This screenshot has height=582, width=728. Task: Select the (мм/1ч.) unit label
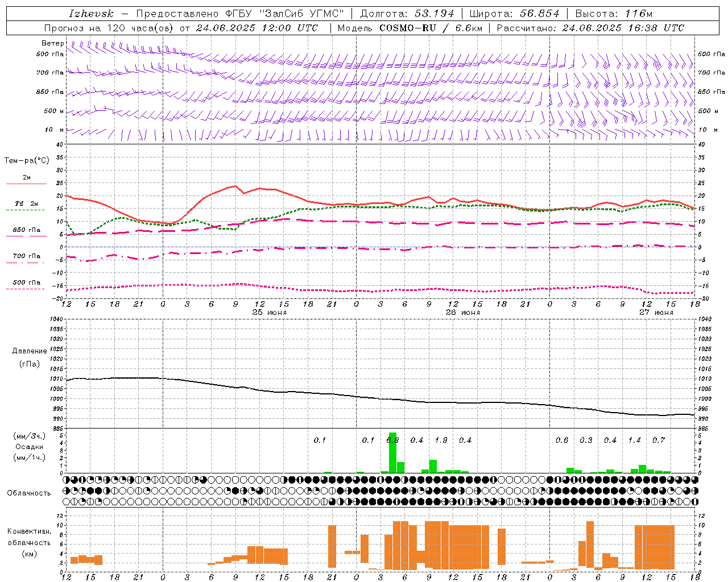[30, 458]
